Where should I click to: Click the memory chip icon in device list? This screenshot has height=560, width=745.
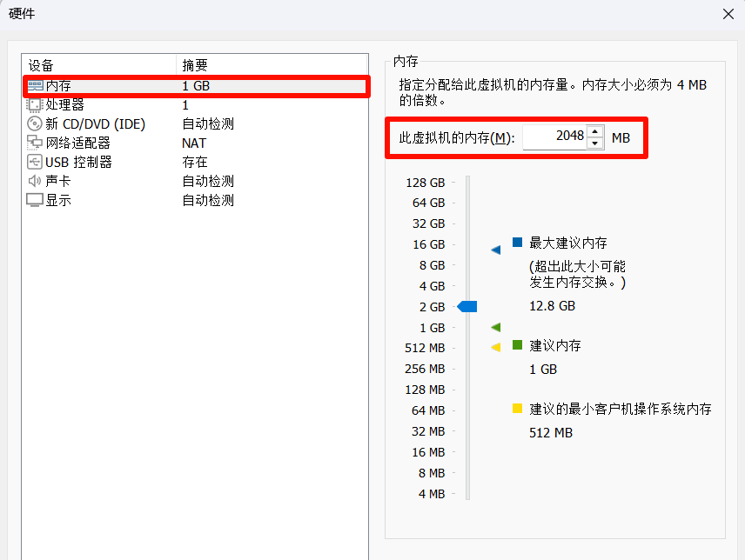click(x=35, y=85)
